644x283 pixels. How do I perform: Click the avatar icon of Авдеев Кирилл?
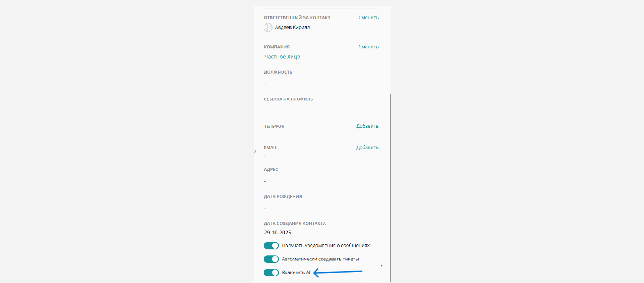tap(268, 28)
